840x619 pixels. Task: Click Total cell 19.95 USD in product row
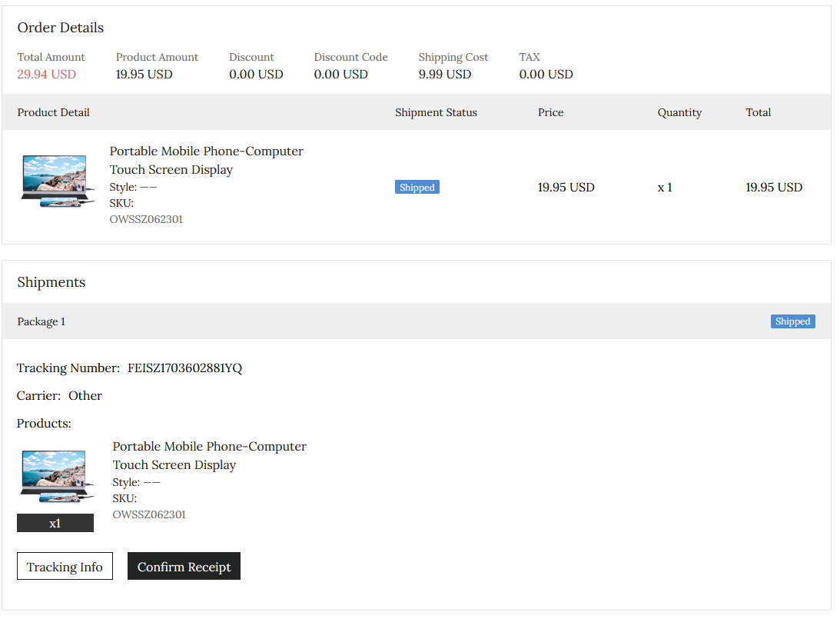coord(774,187)
